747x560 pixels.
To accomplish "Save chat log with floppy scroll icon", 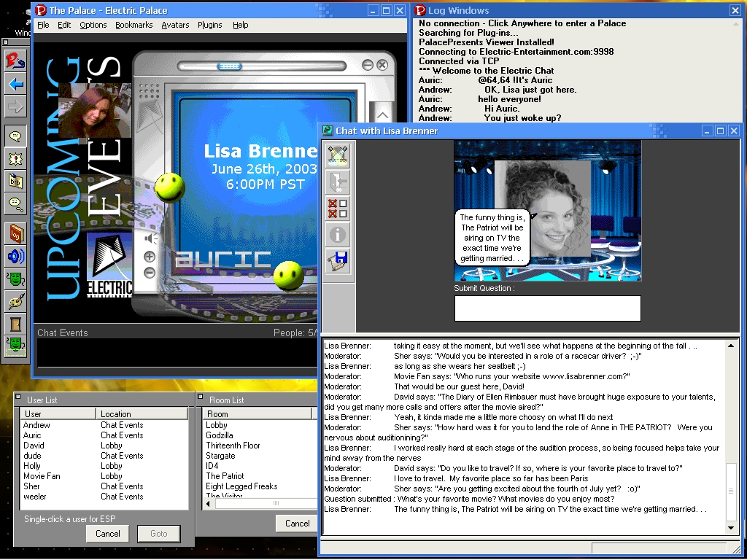I will coord(338,261).
